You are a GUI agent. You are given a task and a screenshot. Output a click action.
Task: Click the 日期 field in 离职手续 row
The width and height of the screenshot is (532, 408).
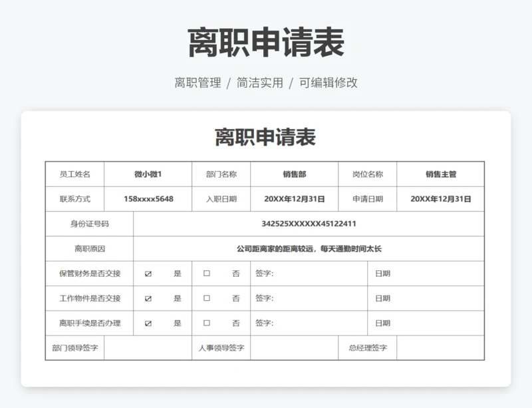point(426,323)
